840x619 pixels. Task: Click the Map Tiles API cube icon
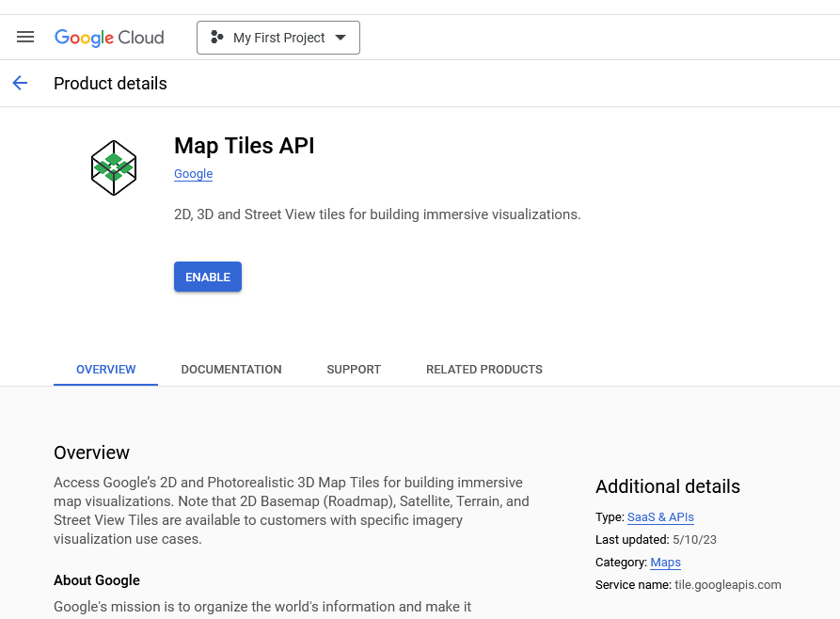tap(114, 167)
